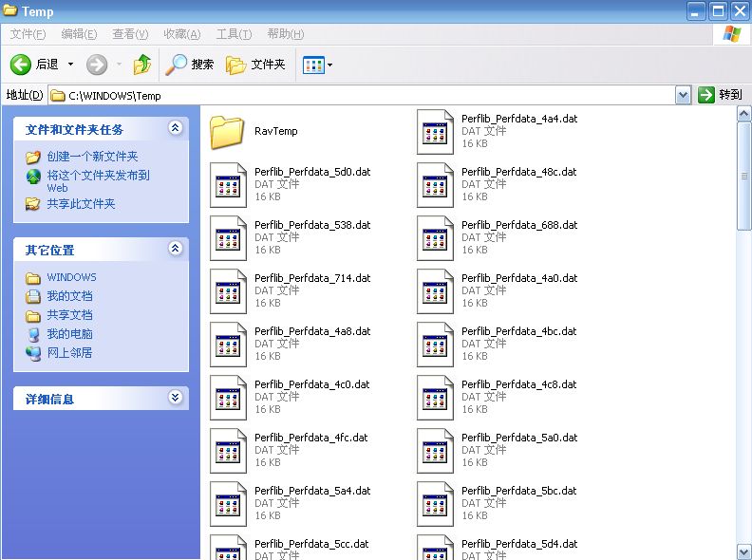Viewport: 752px width, 560px height.
Task: Click the green Back arrow icon
Action: [x=21, y=65]
